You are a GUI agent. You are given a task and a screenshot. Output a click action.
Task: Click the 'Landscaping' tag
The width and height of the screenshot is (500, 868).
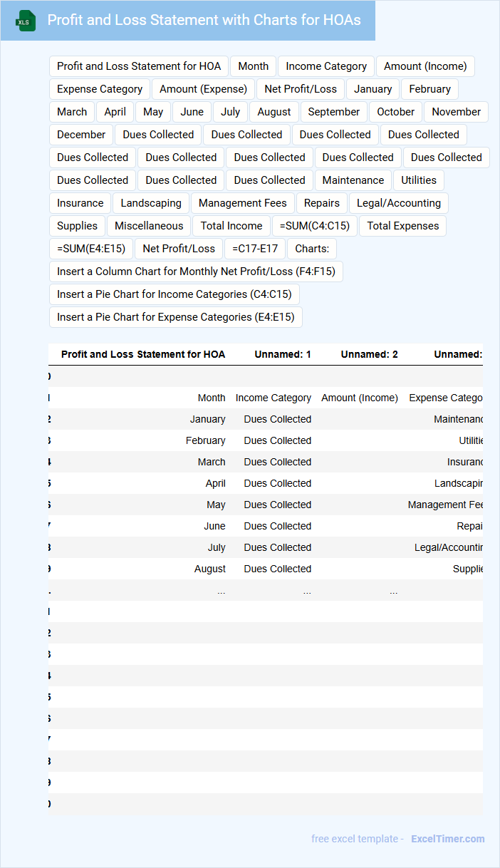pos(151,203)
